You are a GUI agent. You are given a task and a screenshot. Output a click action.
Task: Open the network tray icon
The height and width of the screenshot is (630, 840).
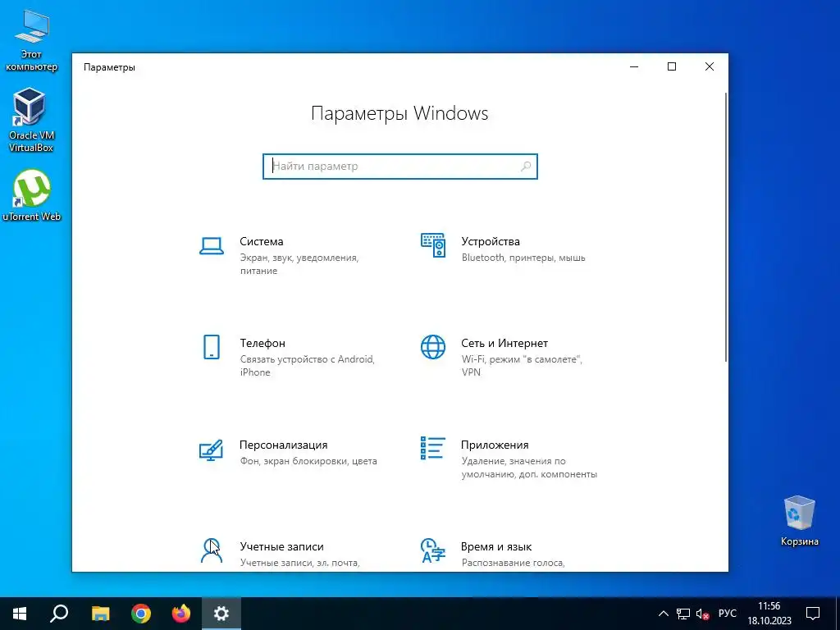tap(683, 614)
